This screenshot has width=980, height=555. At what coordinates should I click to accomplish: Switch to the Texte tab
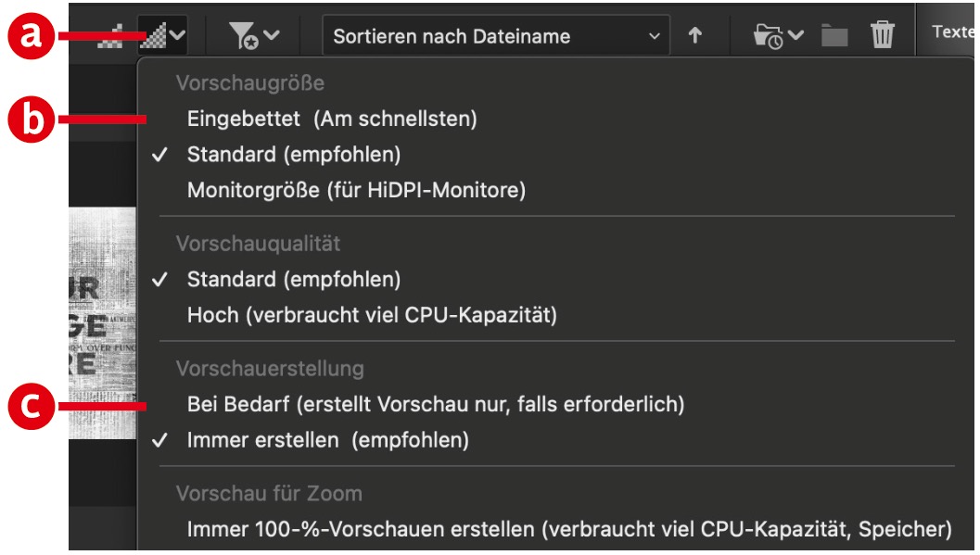point(952,32)
